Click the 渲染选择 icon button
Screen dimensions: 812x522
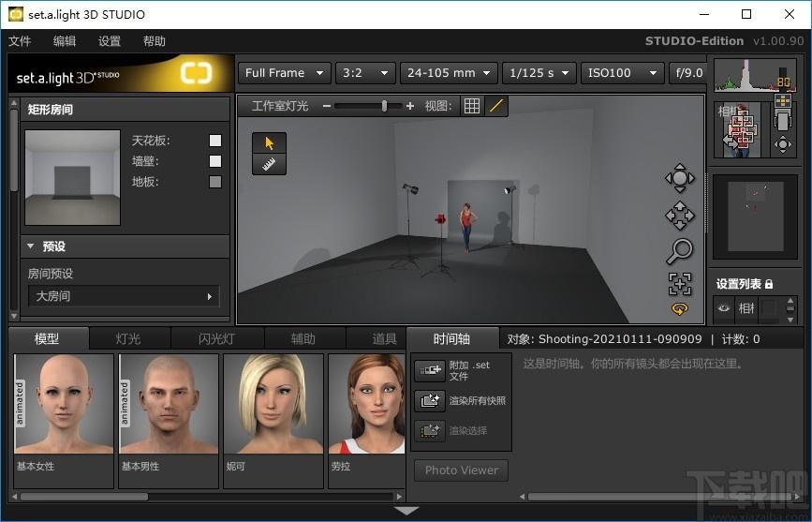(x=430, y=430)
